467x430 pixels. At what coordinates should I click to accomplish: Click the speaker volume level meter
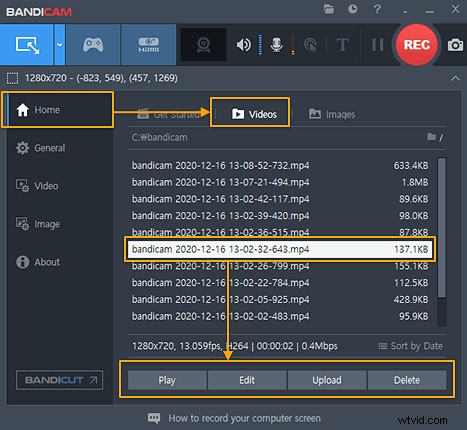click(x=260, y=45)
